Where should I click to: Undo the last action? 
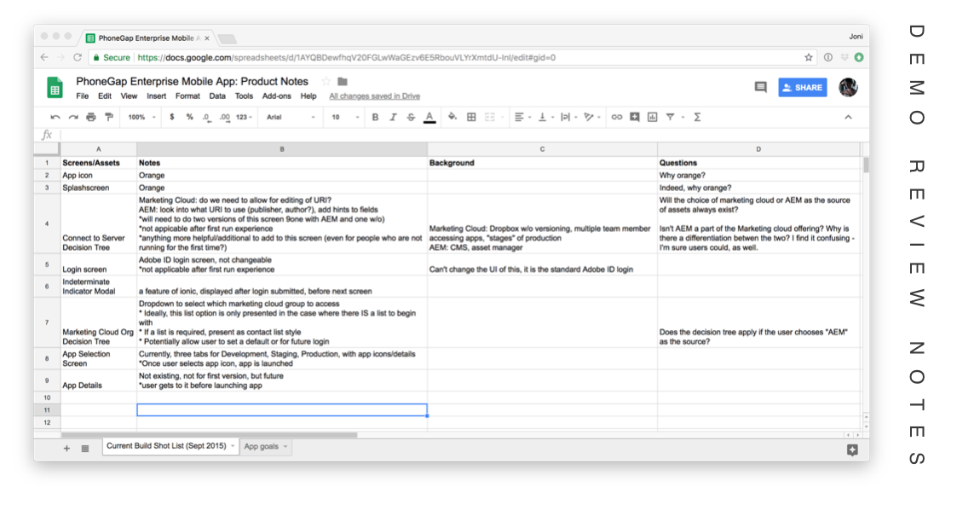pos(55,117)
